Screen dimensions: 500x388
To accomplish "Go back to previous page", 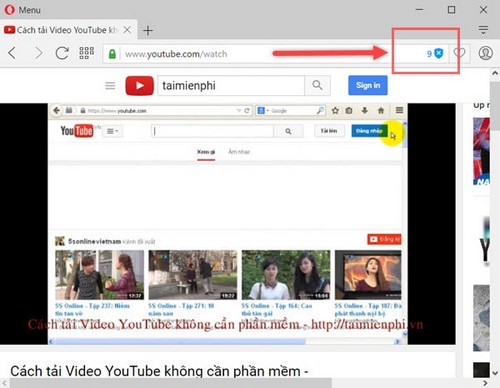I will coord(12,53).
